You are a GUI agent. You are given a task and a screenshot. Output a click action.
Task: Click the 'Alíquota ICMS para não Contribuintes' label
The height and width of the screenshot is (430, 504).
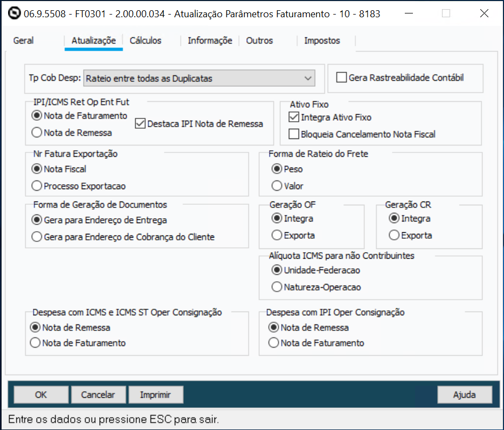pyautogui.click(x=342, y=256)
